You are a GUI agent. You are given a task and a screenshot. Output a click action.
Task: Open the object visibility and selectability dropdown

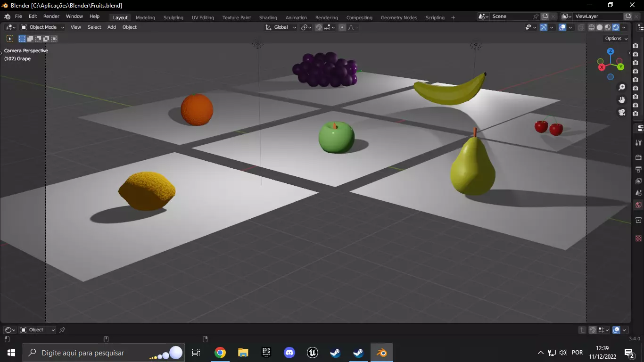tap(531, 27)
